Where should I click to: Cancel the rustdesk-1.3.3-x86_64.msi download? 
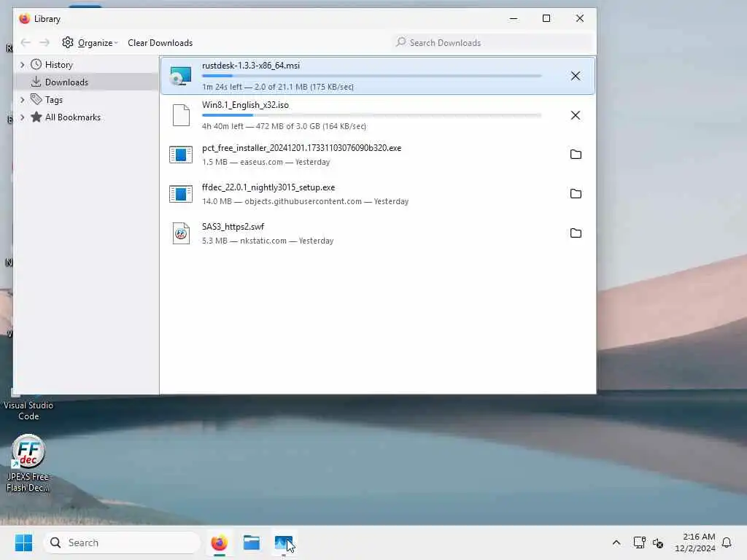tap(575, 76)
